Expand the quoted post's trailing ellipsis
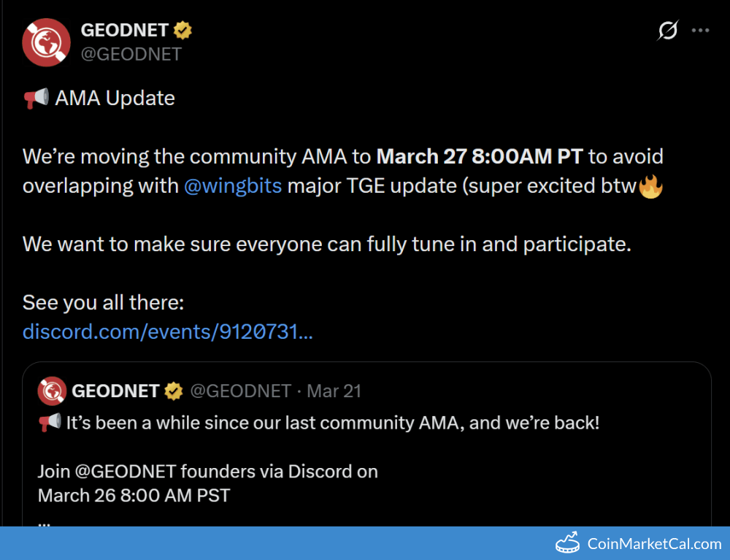 click(x=44, y=521)
